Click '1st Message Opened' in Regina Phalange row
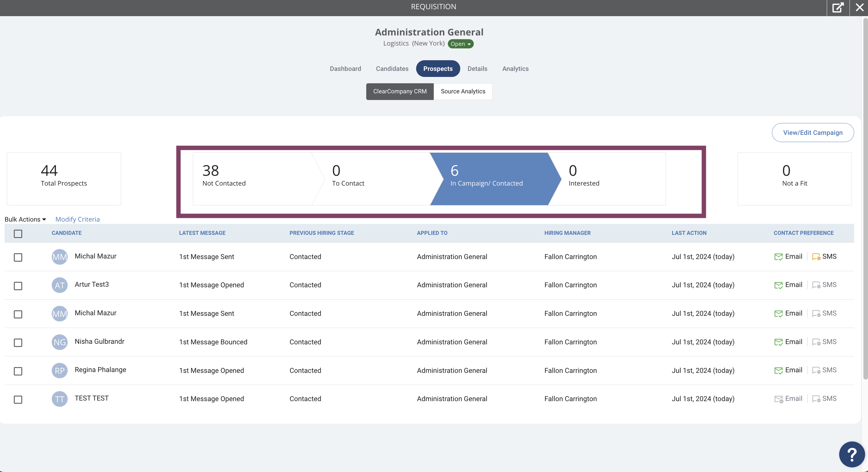This screenshot has width=868, height=472. (x=211, y=371)
